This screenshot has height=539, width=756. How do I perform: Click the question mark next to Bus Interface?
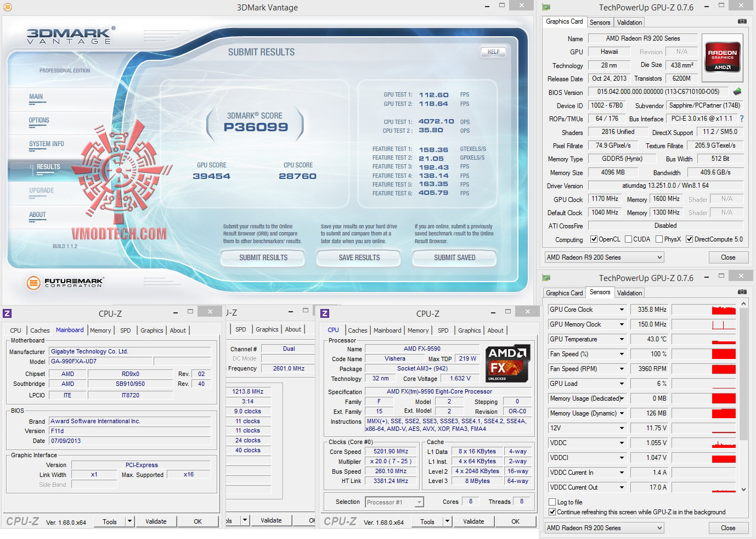click(742, 119)
